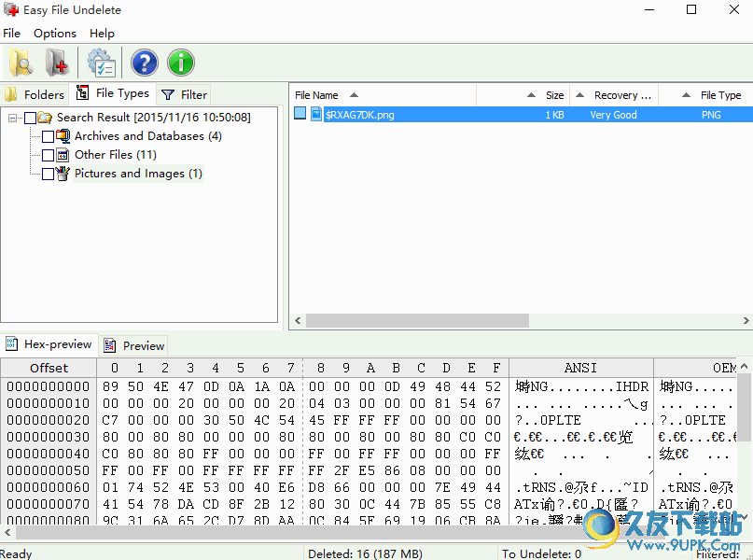The height and width of the screenshot is (560, 753).
Task: Click the green info about icon
Action: point(181,63)
